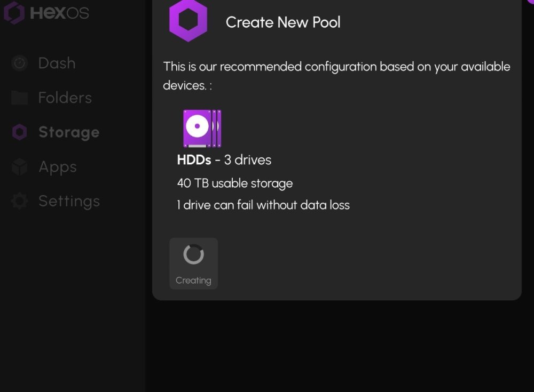Click the HexOS wordmark text

tap(59, 13)
